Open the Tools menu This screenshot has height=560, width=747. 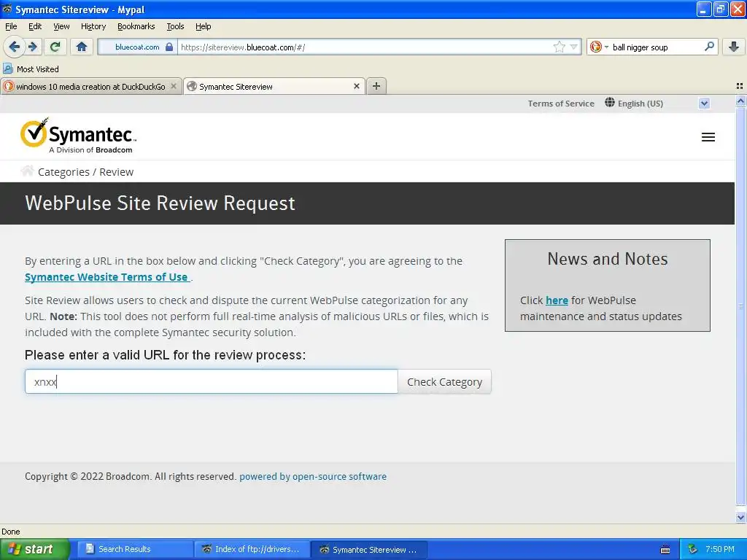click(x=175, y=26)
